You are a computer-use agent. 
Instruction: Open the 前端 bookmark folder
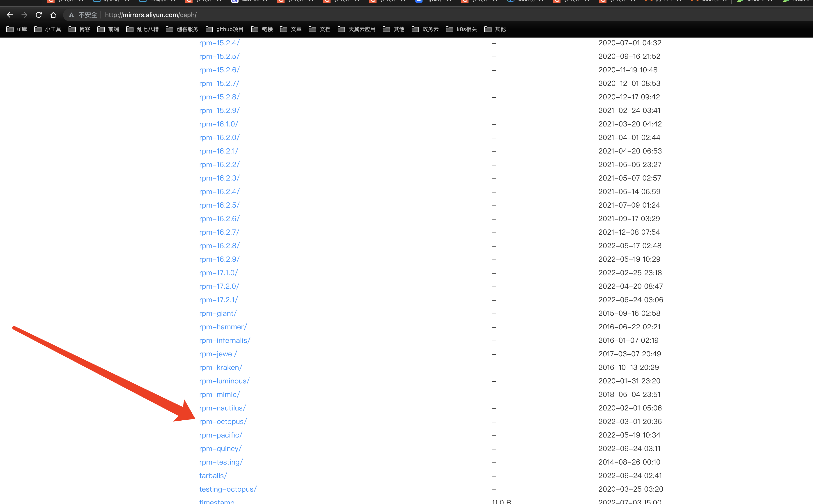pyautogui.click(x=108, y=29)
